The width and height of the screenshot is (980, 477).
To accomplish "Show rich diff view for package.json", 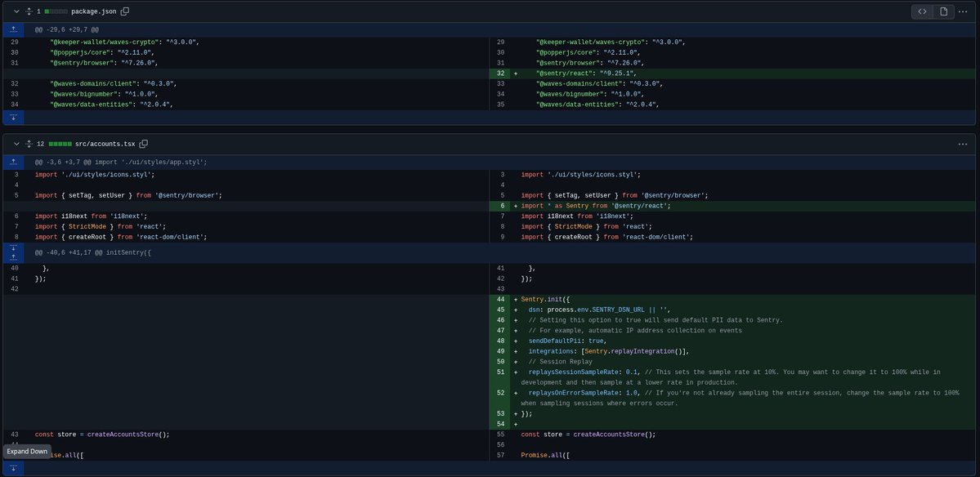I will pos(943,11).
